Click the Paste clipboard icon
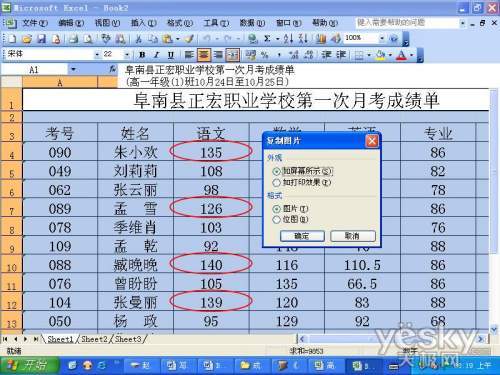The image size is (500, 375). [167, 39]
